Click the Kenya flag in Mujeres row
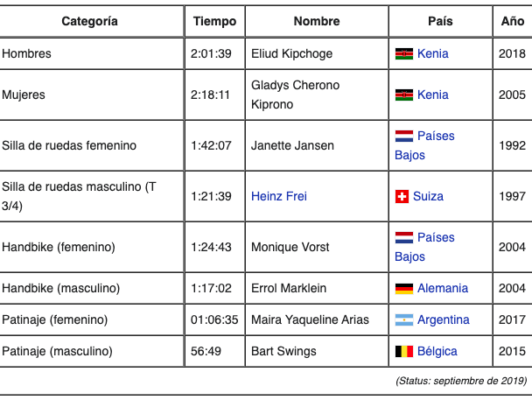The height and width of the screenshot is (400, 532). tap(403, 95)
